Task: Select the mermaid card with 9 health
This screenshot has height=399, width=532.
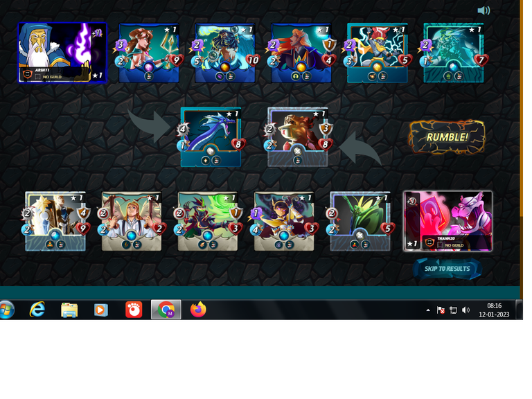Action: click(149, 53)
